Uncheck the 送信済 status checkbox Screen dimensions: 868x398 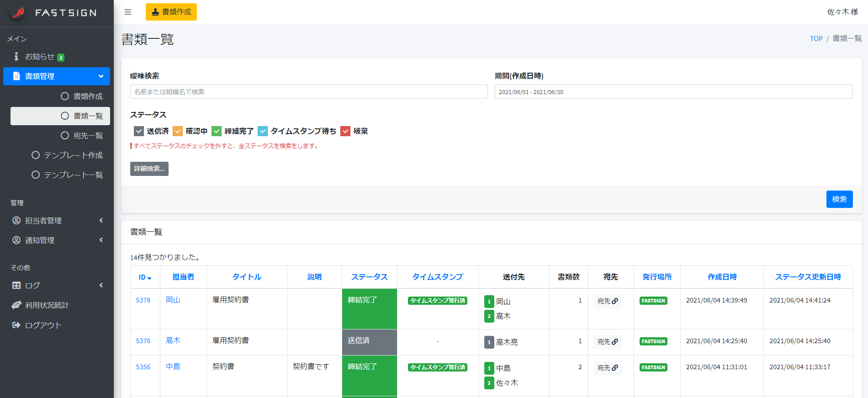139,132
